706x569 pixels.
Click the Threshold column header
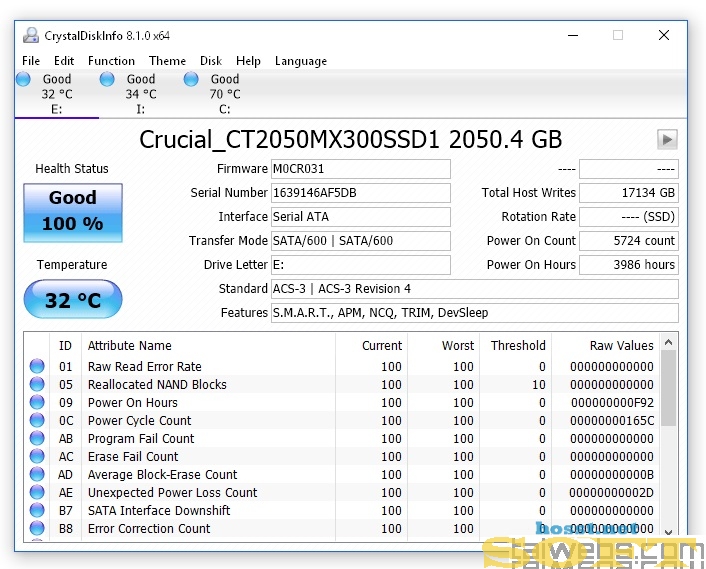pyautogui.click(x=516, y=346)
